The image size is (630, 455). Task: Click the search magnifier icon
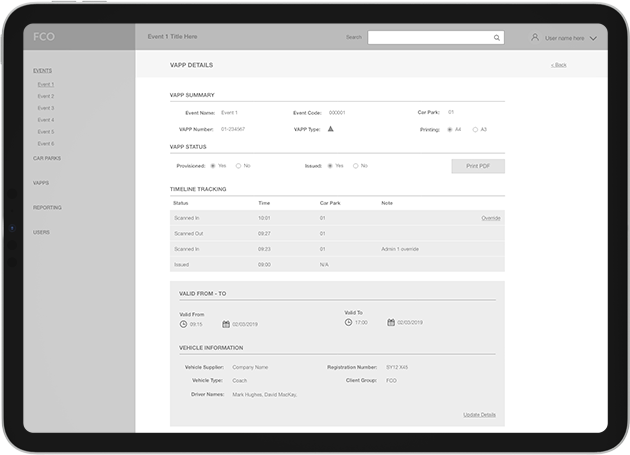(x=497, y=37)
